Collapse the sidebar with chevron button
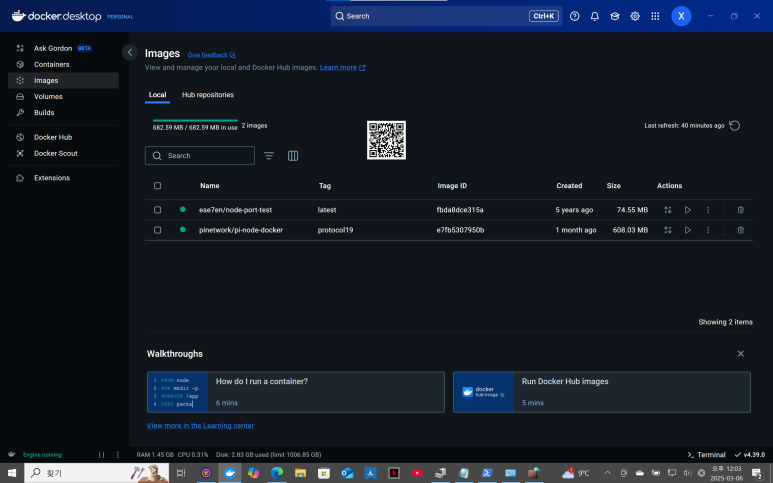This screenshot has height=483, width=773. (130, 52)
